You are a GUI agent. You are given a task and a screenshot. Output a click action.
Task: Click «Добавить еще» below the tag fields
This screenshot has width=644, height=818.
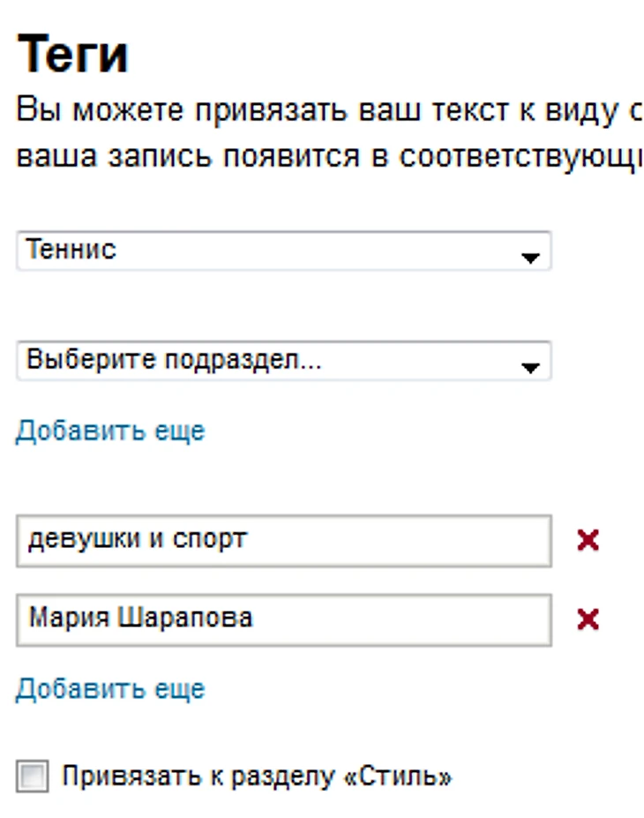click(x=110, y=689)
